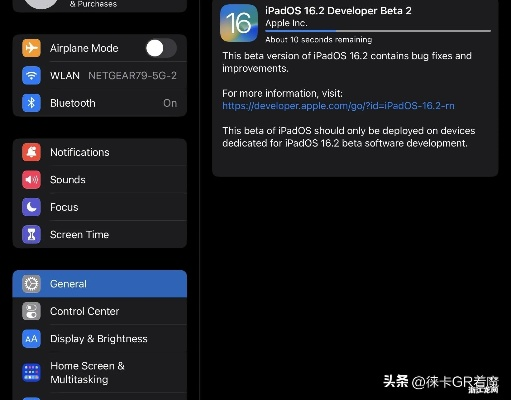Tap the Bluetooth icon
This screenshot has width=511, height=400.
coord(31,103)
